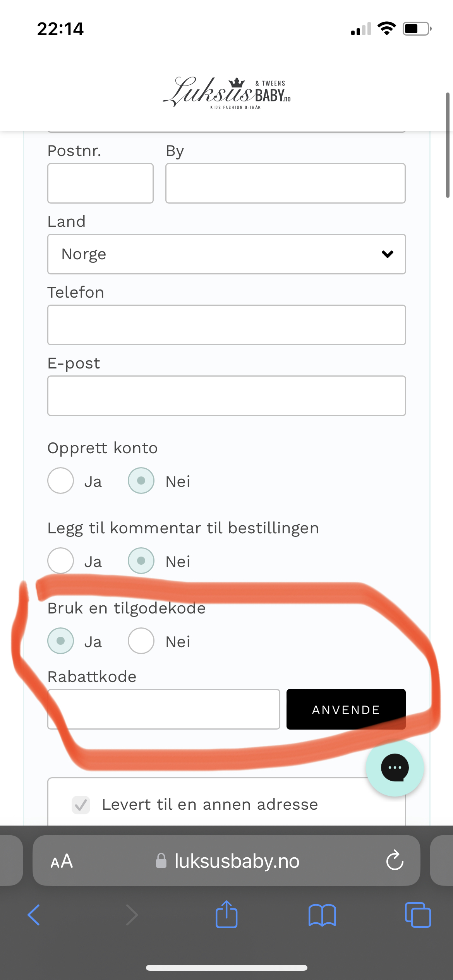Select Ja under Opprett konto
Screen dimensions: 453x980
pyautogui.click(x=61, y=481)
